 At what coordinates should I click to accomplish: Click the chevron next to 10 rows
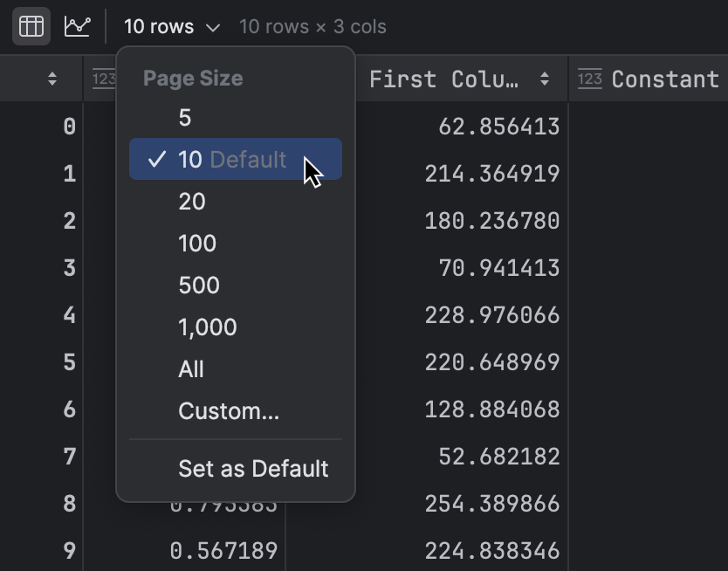(212, 27)
